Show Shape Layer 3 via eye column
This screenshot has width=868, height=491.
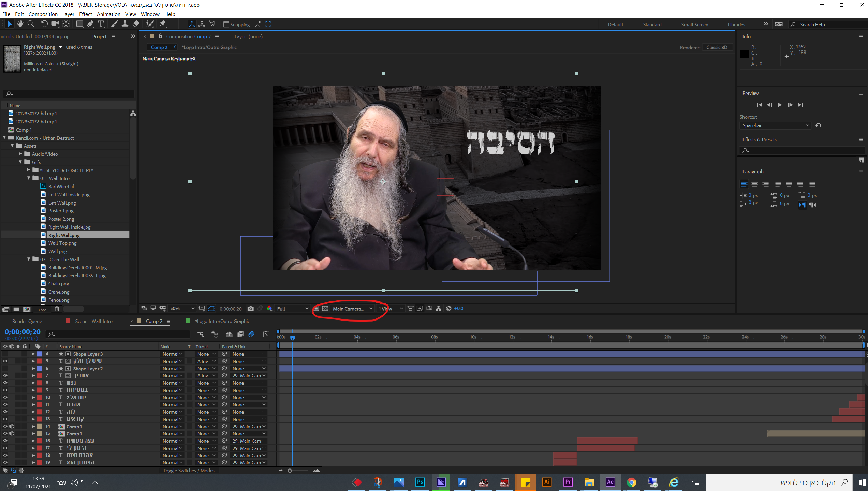(5, 354)
